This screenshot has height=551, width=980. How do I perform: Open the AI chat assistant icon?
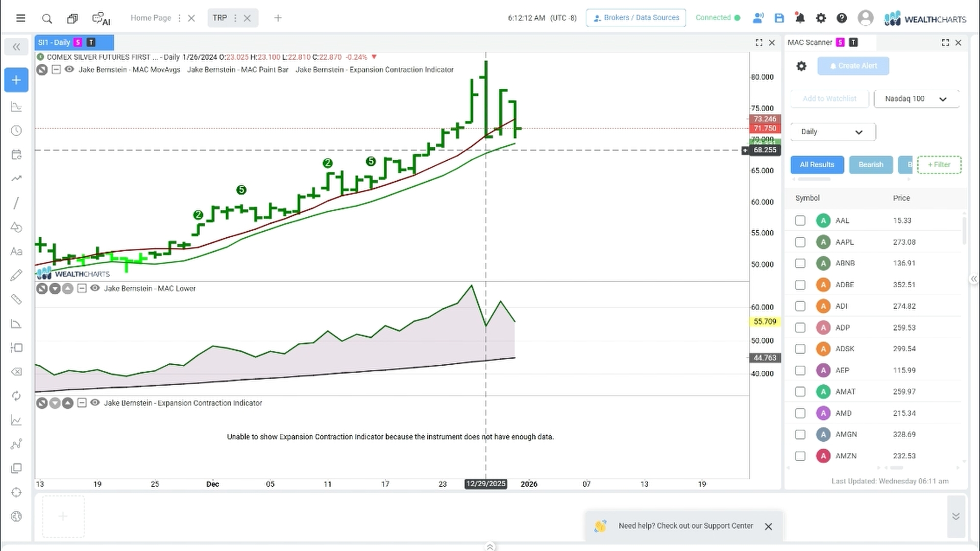(x=101, y=19)
